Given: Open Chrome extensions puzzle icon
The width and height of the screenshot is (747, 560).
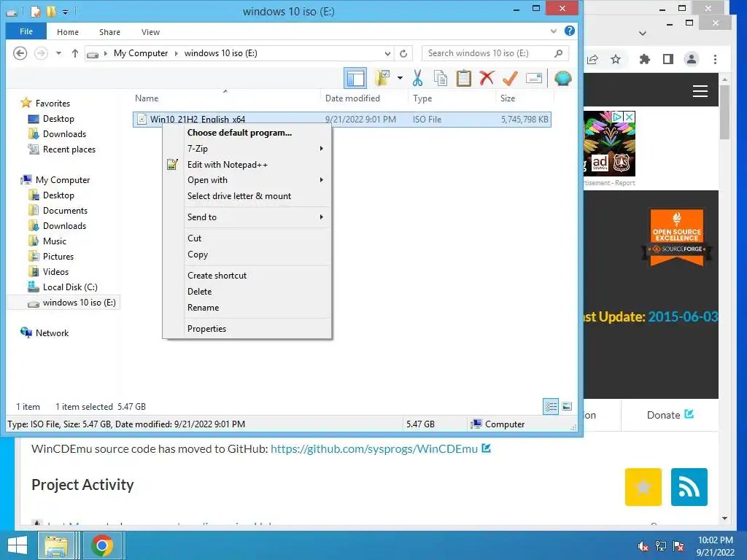Looking at the screenshot, I should [645, 59].
